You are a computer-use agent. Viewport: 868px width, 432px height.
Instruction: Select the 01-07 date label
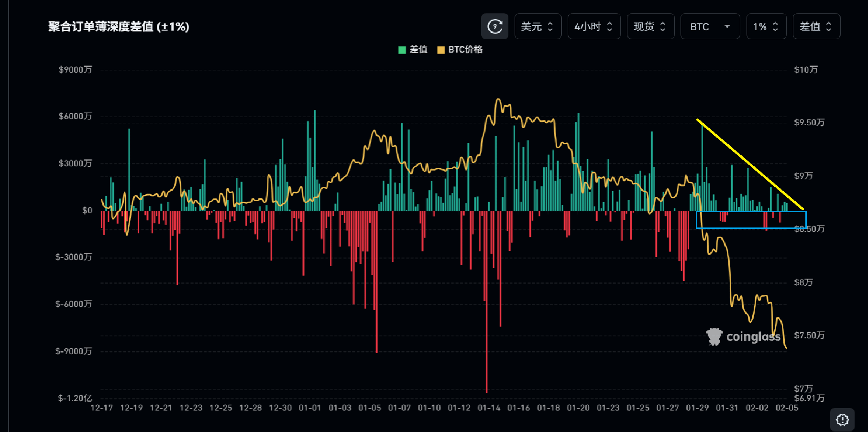click(x=399, y=408)
